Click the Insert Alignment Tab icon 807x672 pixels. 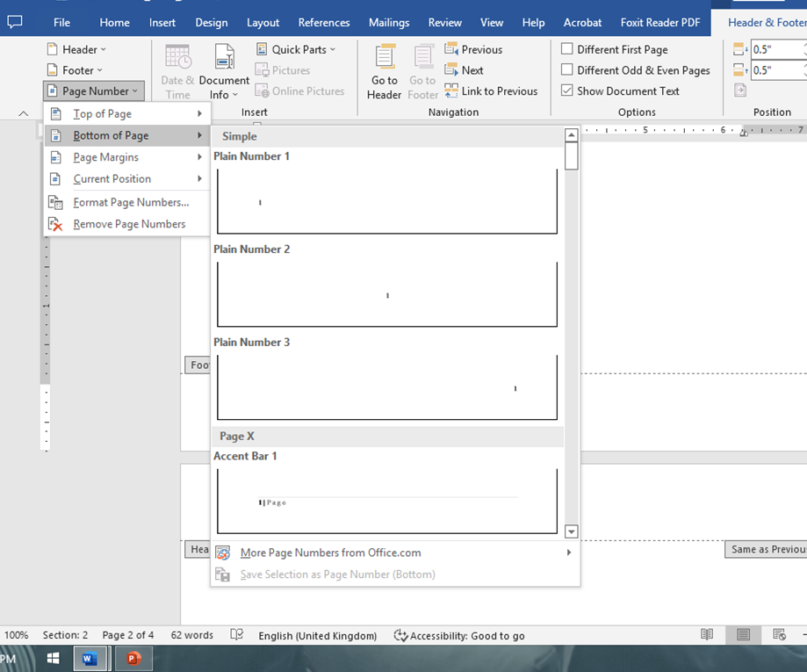(740, 90)
